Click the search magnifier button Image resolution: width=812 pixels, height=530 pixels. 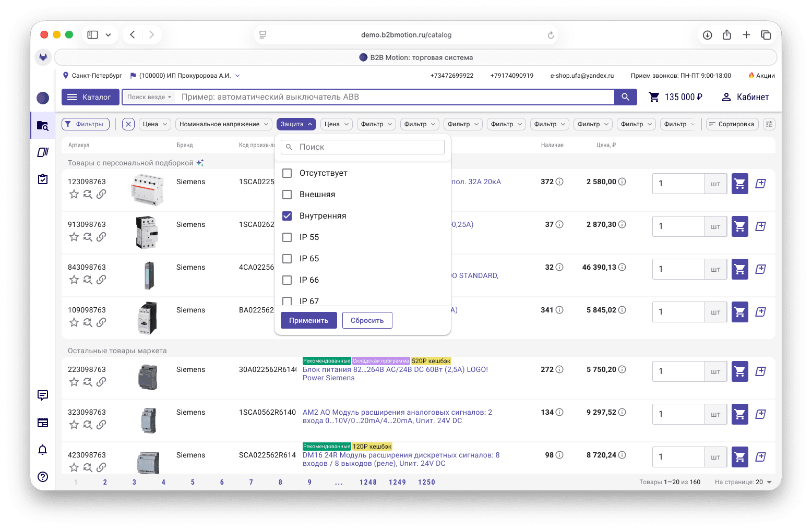[x=626, y=97]
